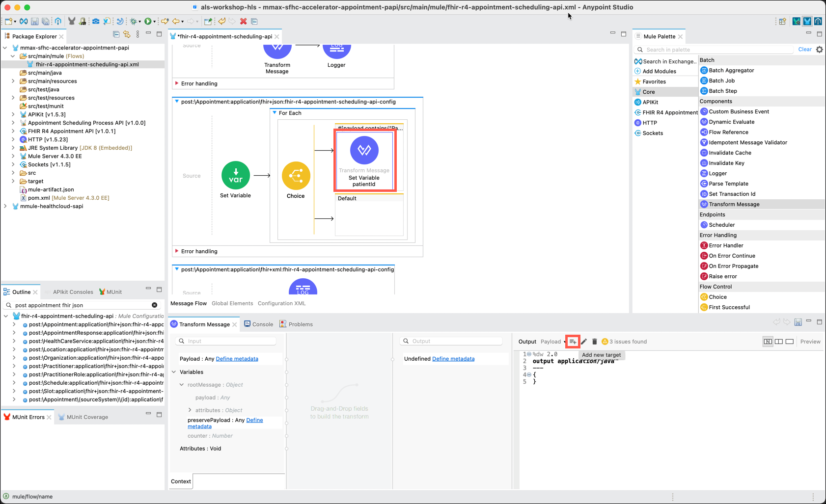The height and width of the screenshot is (504, 826).
Task: Collapse the For Each scope
Action: (x=275, y=113)
